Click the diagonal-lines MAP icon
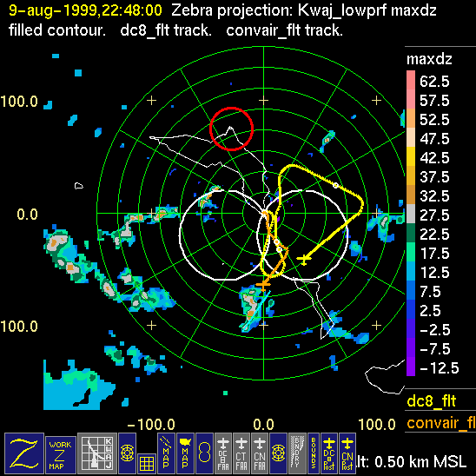Image resolution: width=476 pixels, height=476 pixels. pos(166,453)
